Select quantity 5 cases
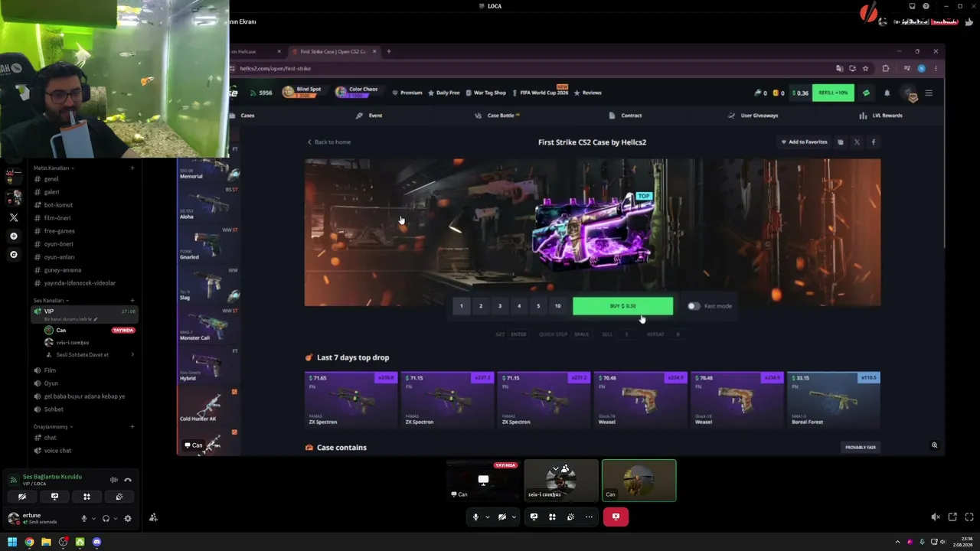 point(538,306)
